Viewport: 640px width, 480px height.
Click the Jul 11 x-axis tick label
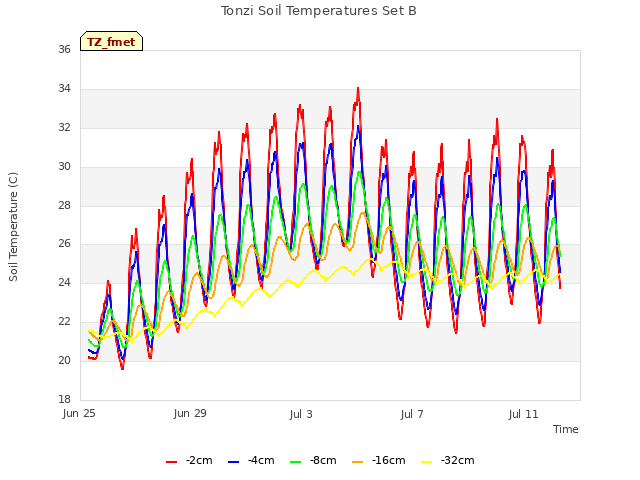tap(524, 414)
